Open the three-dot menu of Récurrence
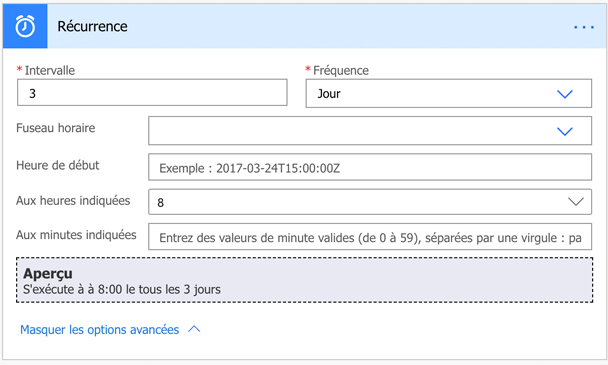This screenshot has width=608, height=365. pos(584,27)
